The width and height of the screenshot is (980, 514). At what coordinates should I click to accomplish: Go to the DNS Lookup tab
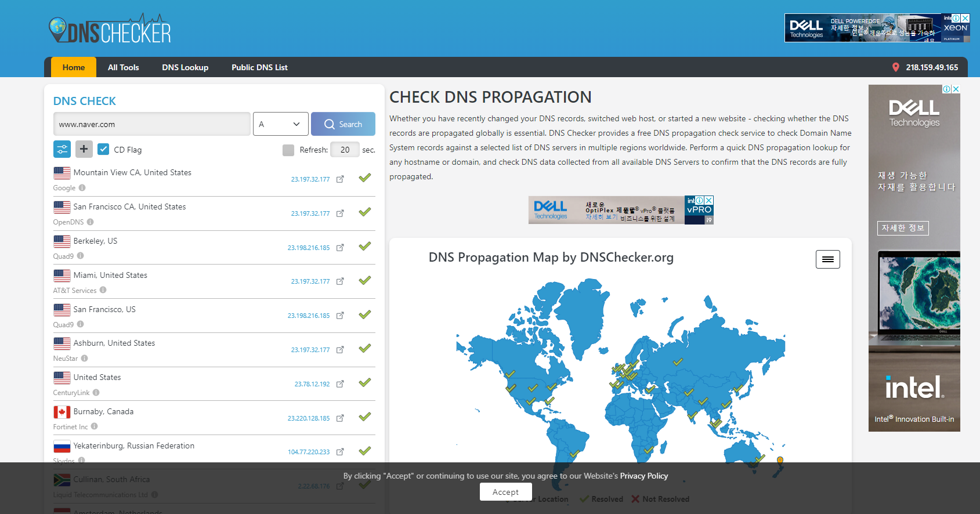click(185, 67)
